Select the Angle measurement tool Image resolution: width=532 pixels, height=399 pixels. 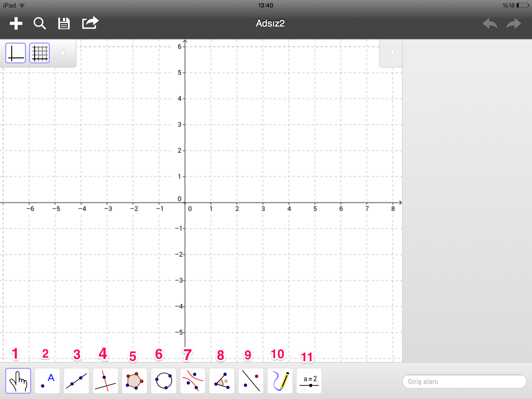(x=222, y=381)
